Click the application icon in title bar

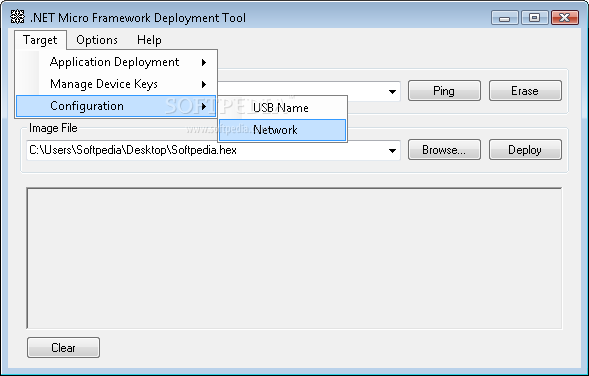(x=17, y=17)
